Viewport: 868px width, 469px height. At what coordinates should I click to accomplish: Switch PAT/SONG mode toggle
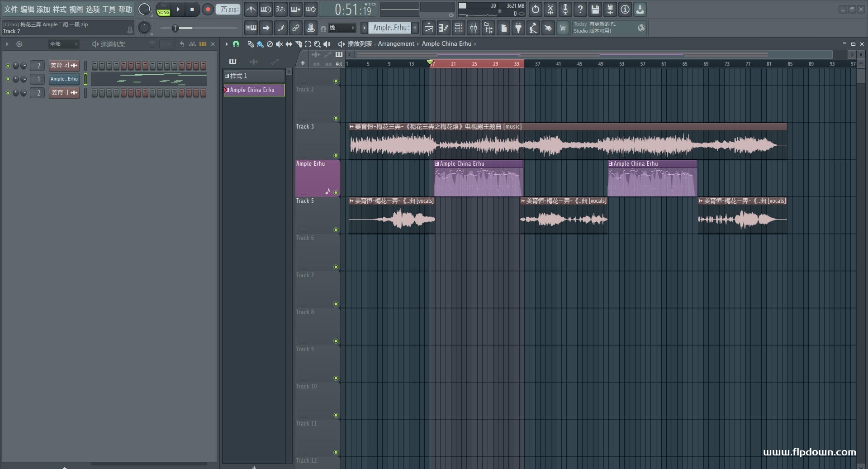click(163, 10)
